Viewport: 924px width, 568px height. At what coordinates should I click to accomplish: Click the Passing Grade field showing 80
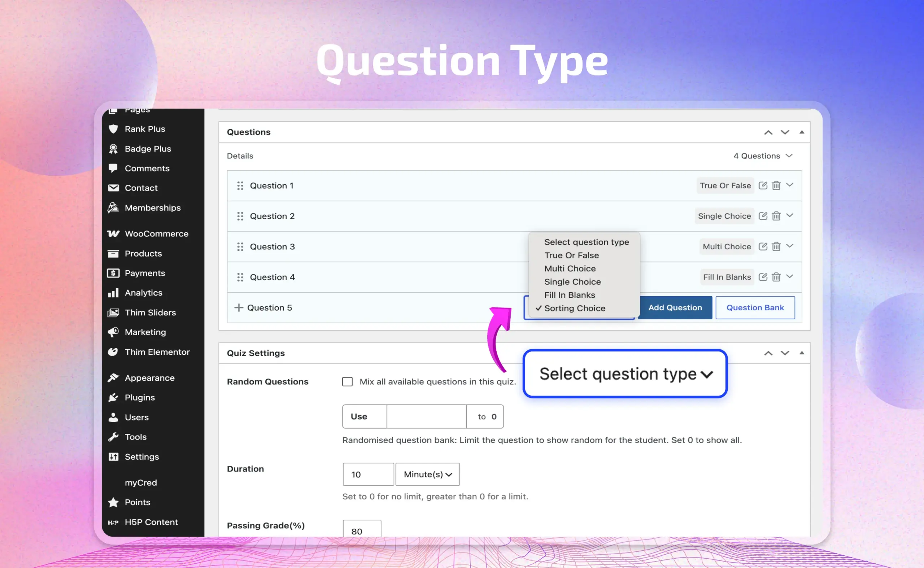(362, 529)
